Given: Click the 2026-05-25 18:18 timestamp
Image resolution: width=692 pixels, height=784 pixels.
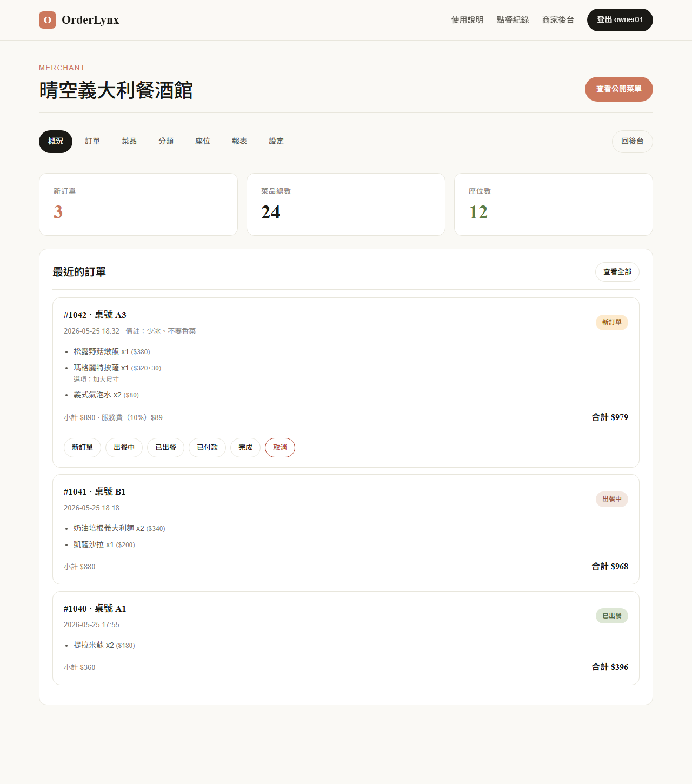Looking at the screenshot, I should tap(91, 508).
